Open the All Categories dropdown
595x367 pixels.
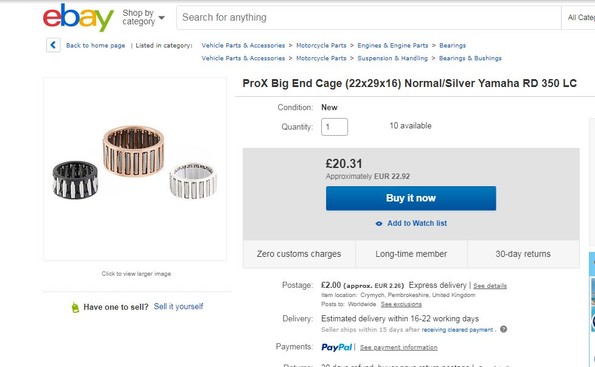[578, 17]
